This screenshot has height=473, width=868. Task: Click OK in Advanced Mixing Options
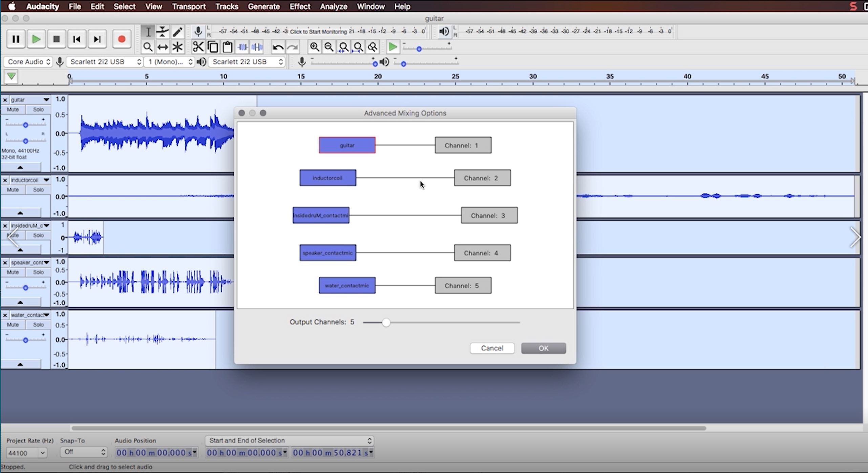point(543,348)
